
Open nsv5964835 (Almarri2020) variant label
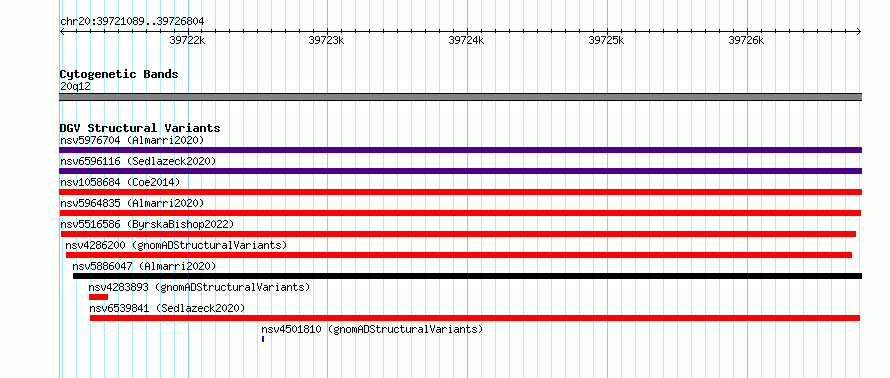[x=132, y=203]
